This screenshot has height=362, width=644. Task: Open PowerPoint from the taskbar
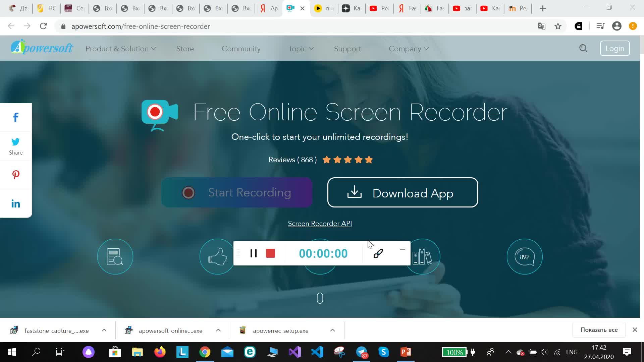[x=406, y=352]
